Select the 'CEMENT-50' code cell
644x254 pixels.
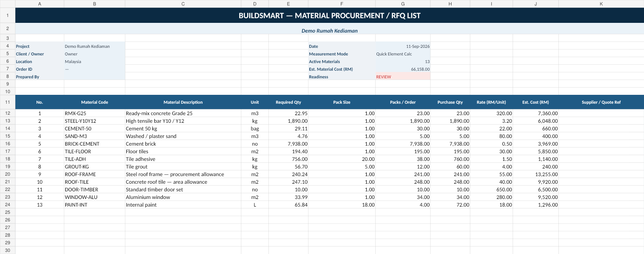(x=95, y=129)
